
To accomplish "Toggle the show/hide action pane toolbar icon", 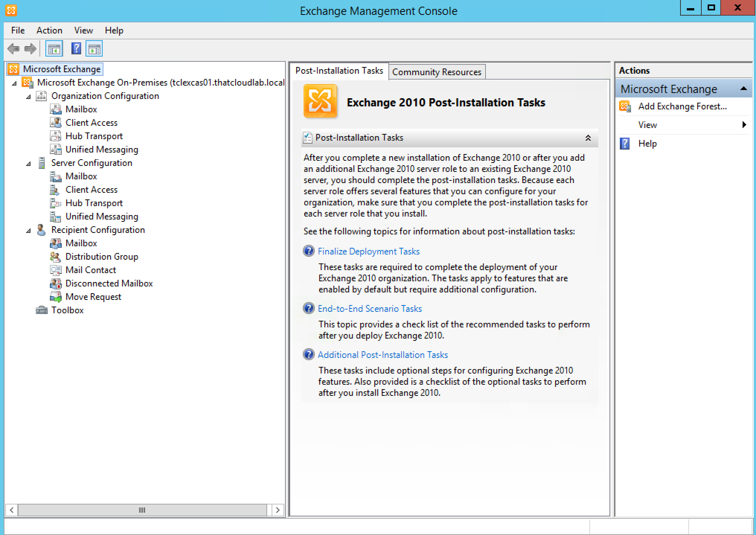I will 94,49.
